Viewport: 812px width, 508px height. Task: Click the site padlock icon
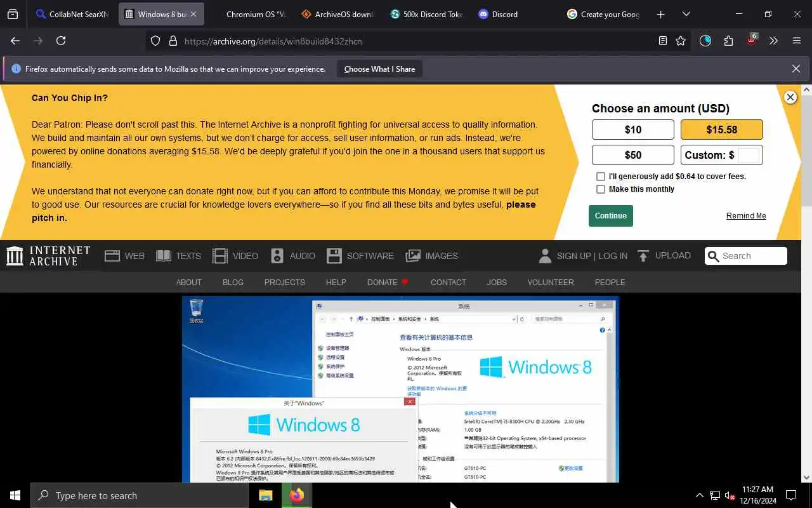[173, 41]
